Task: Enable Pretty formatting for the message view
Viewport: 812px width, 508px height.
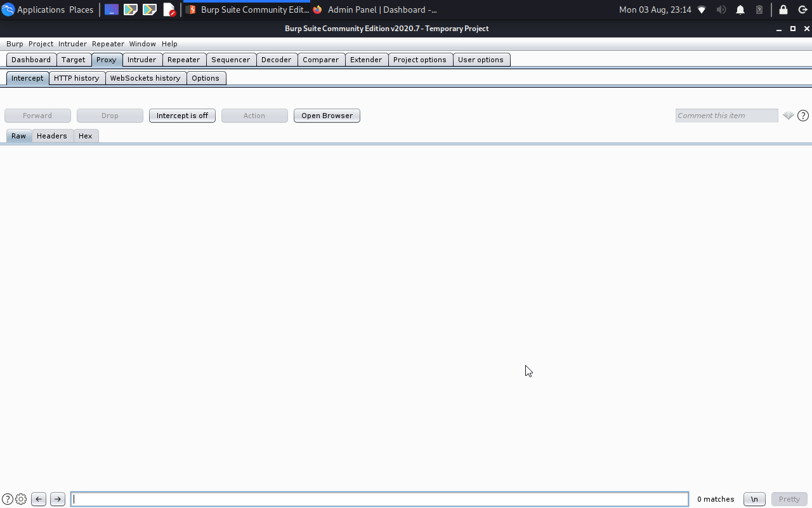Action: coord(789,499)
